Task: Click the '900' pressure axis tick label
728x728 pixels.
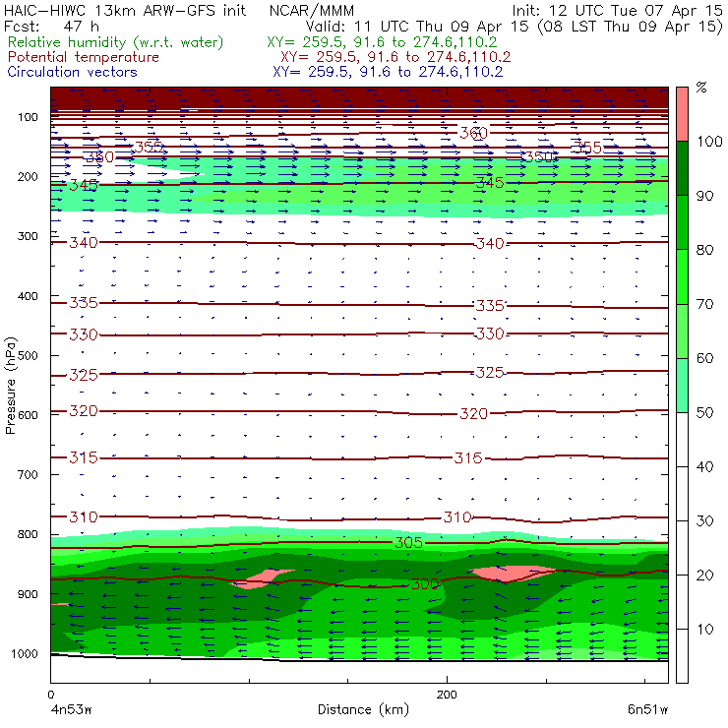Action: pos(28,594)
